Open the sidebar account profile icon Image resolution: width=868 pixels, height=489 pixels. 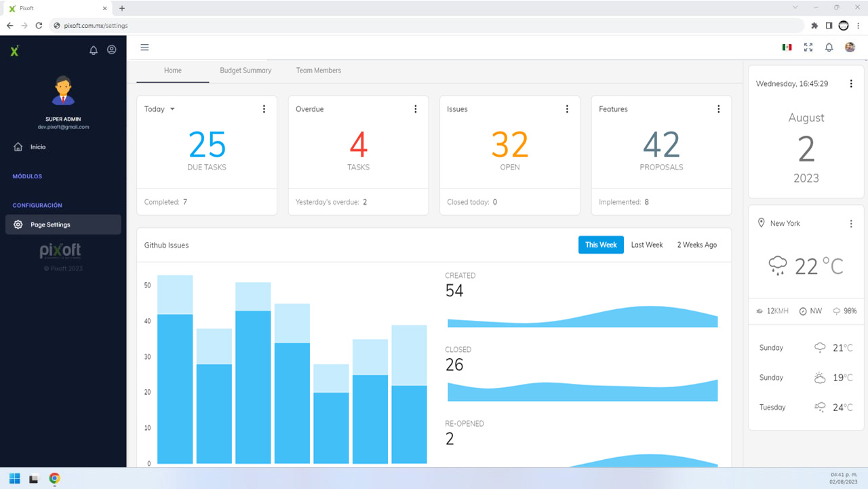coord(112,50)
